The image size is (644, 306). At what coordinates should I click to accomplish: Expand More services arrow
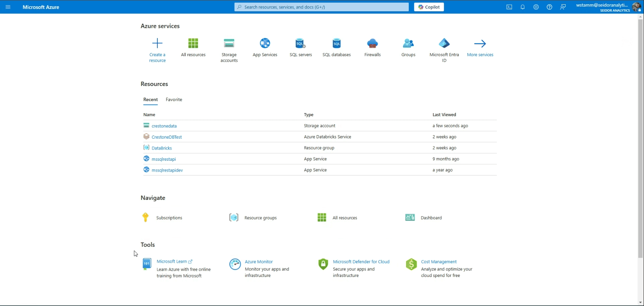480,43
